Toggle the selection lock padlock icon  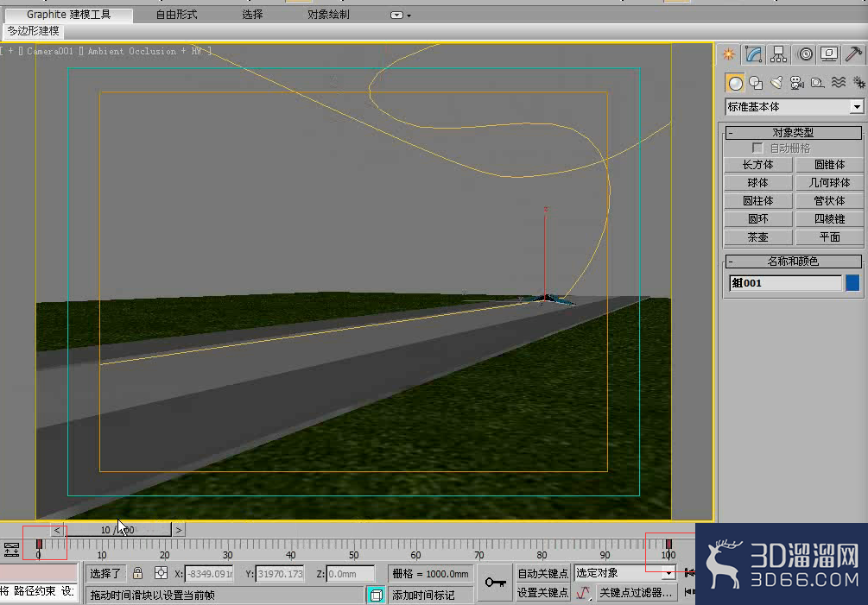click(138, 573)
